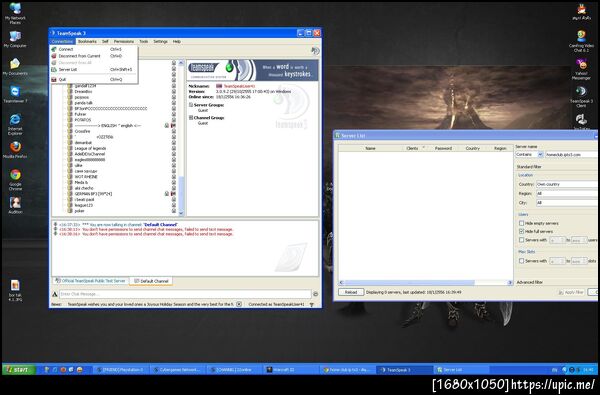
Task: Open the TeamSpeak 3 Client desktop shortcut
Action: [581, 91]
